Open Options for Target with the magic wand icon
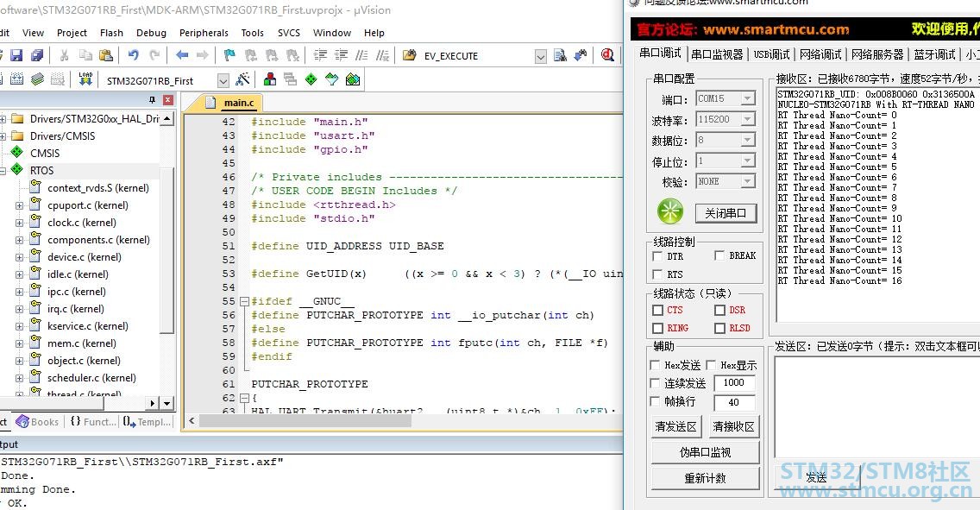This screenshot has width=980, height=510. pos(242,79)
